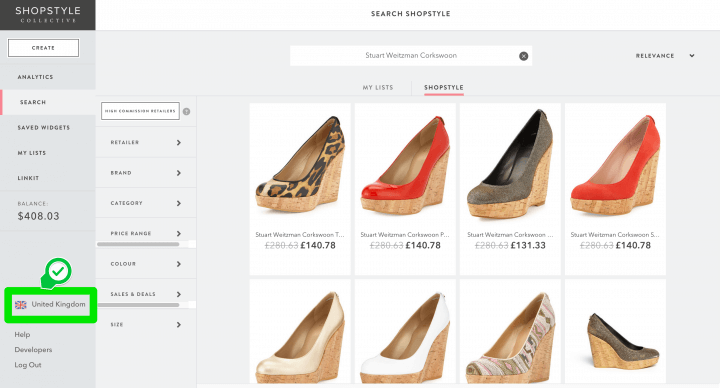Click Log Out
The width and height of the screenshot is (720, 388).
(x=28, y=365)
